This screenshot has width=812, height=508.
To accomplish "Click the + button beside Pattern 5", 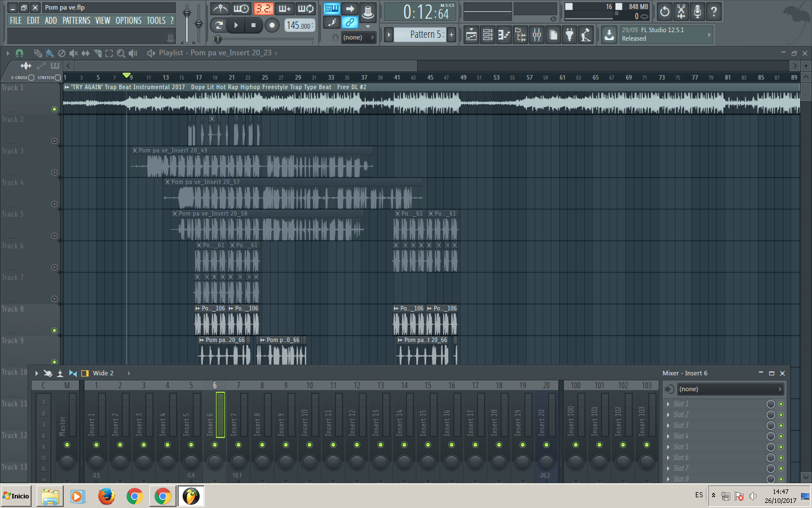I will (x=451, y=34).
